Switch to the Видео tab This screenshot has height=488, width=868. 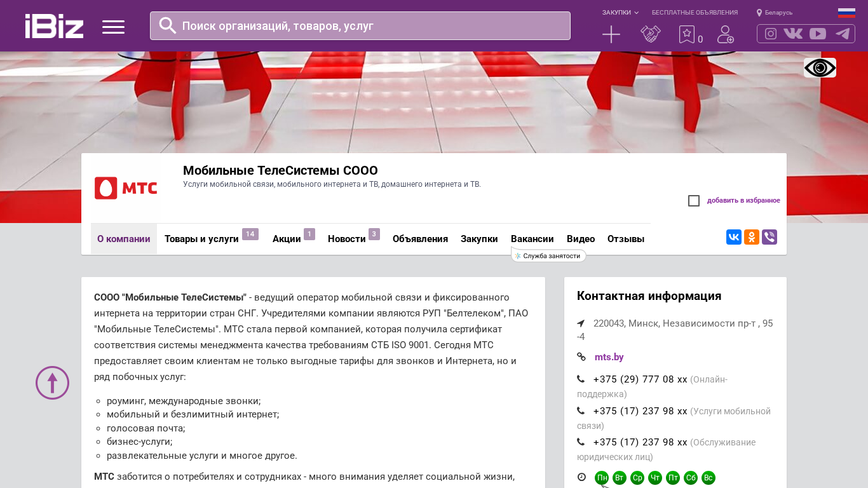pyautogui.click(x=581, y=239)
